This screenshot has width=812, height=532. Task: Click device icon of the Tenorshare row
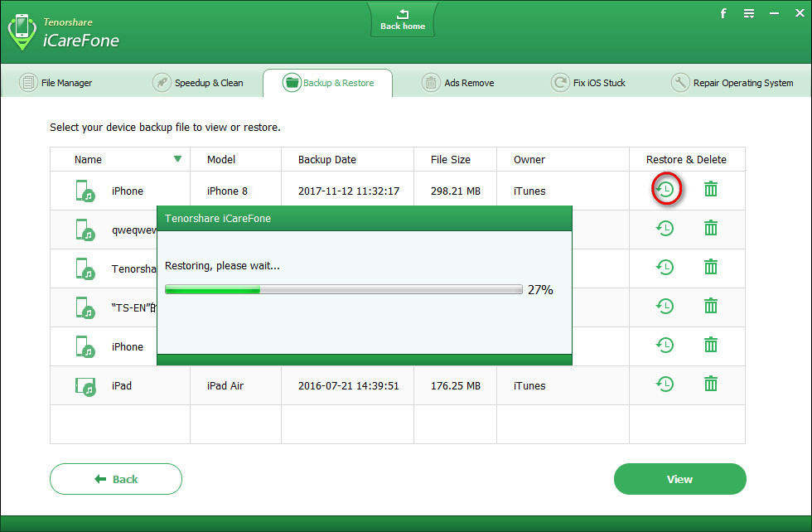(x=85, y=268)
